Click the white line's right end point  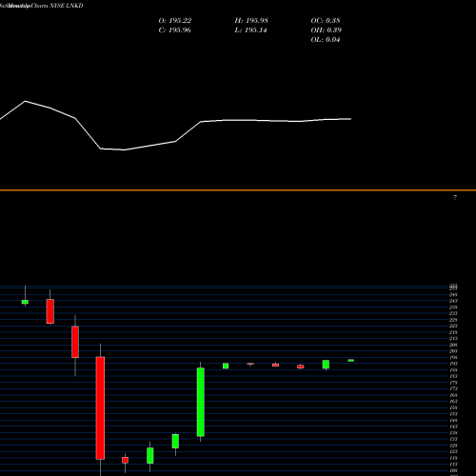click(x=350, y=119)
